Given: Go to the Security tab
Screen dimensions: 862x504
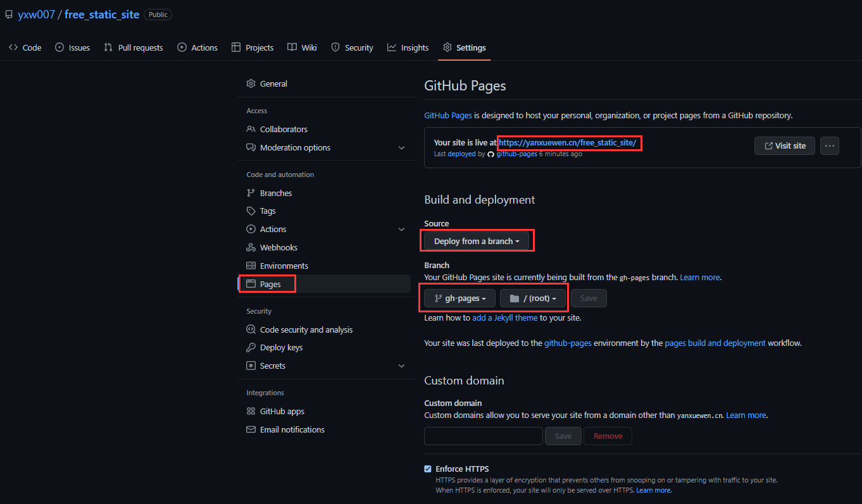Looking at the screenshot, I should coord(353,47).
